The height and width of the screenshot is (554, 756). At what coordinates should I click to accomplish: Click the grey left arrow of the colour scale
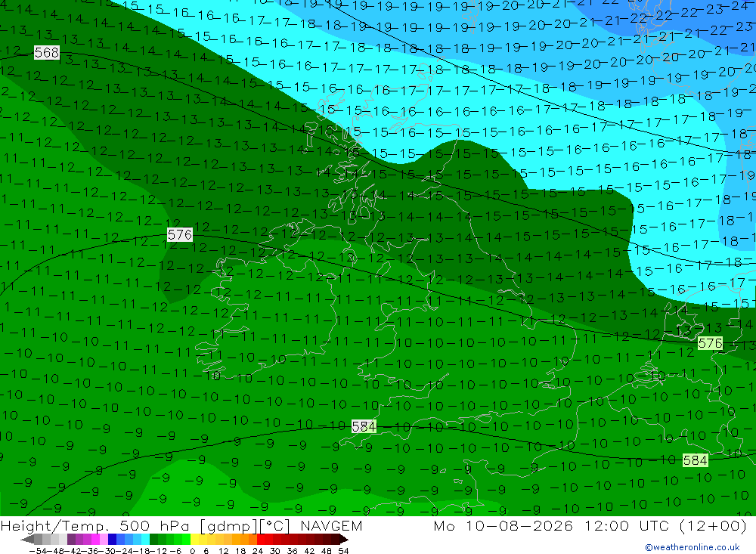click(27, 540)
